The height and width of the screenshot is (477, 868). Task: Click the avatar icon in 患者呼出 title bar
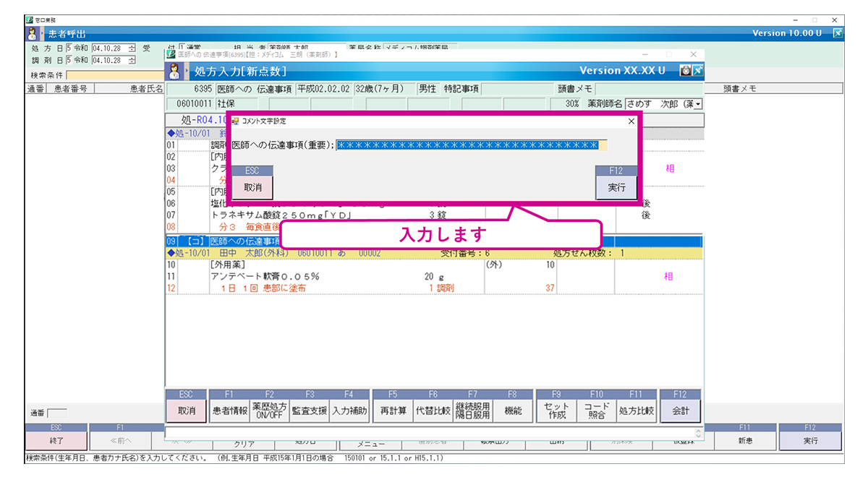(x=33, y=33)
